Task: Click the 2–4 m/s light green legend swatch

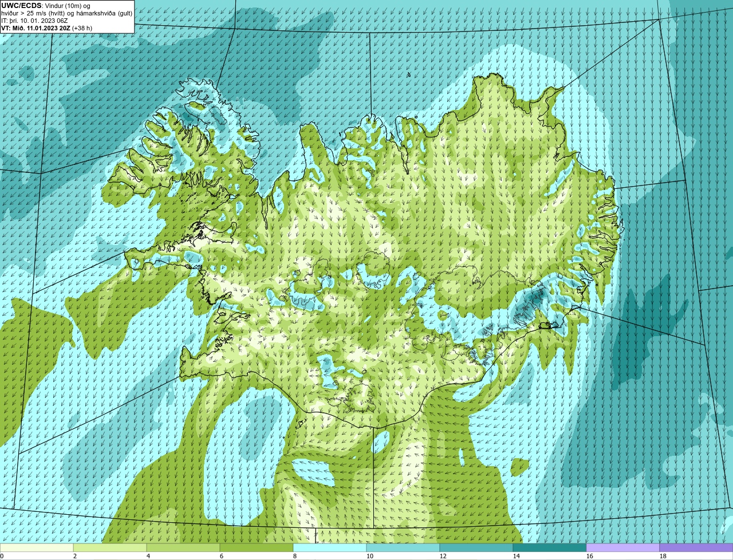Action: [x=110, y=547]
